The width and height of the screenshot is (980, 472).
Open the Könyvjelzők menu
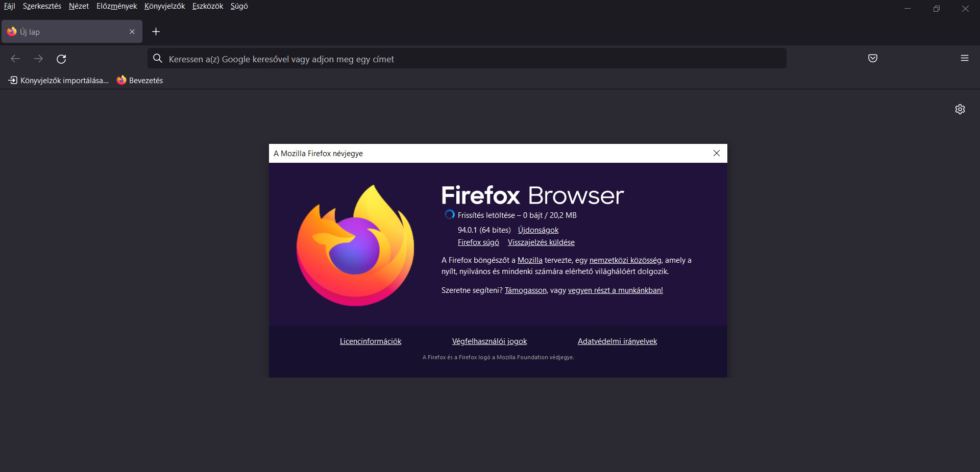click(164, 6)
